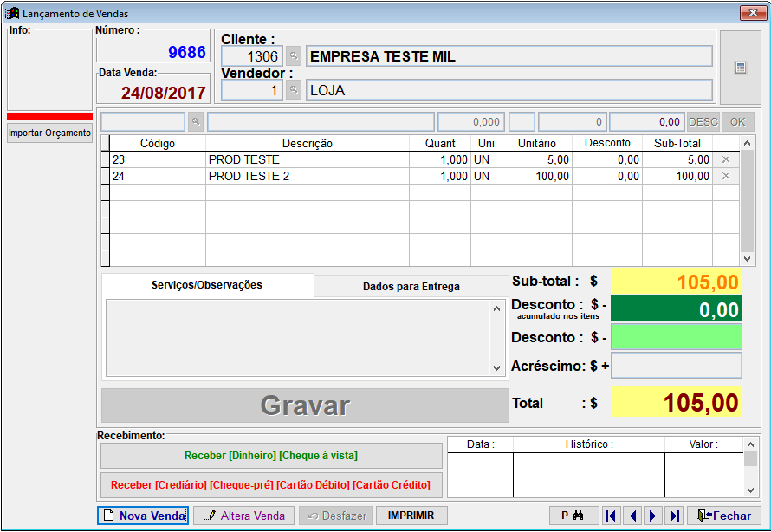The image size is (771, 532).
Task: Go to the next sale record
Action: (653, 516)
